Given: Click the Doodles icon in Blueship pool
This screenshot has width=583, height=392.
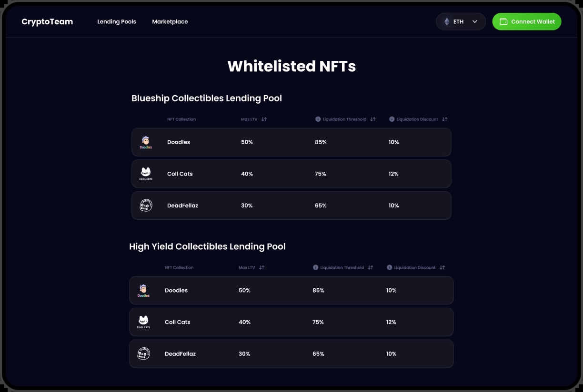Looking at the screenshot, I should pos(146,142).
